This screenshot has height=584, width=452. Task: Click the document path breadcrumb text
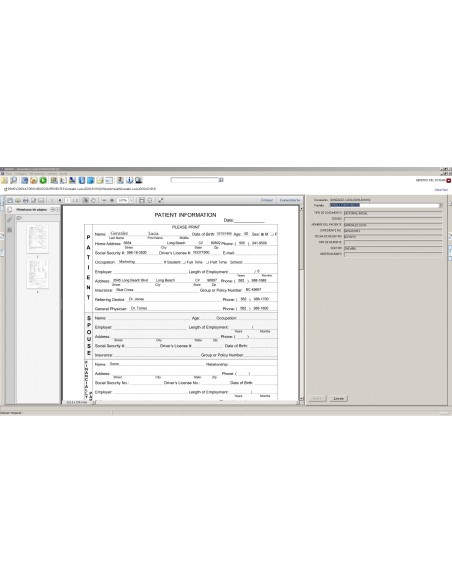click(82, 189)
